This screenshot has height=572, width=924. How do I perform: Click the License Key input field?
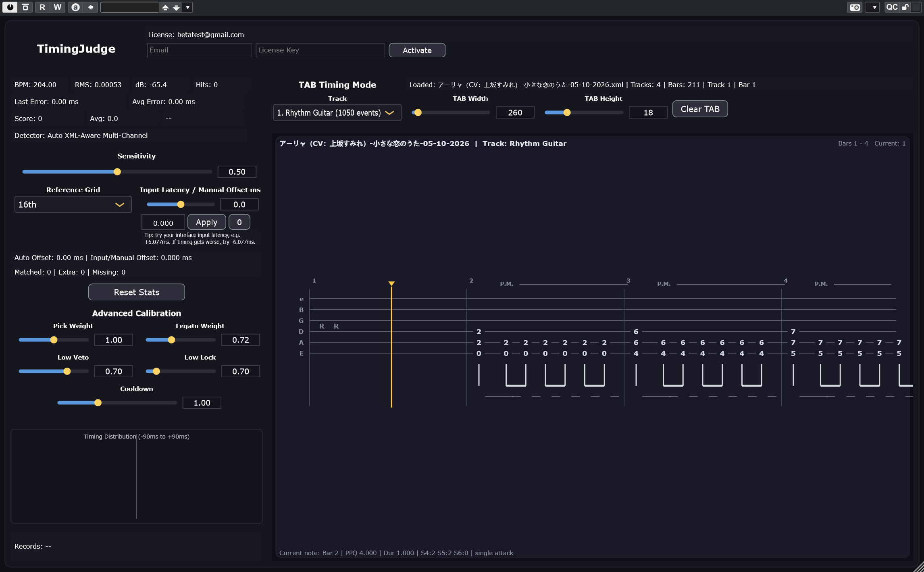pyautogui.click(x=320, y=50)
